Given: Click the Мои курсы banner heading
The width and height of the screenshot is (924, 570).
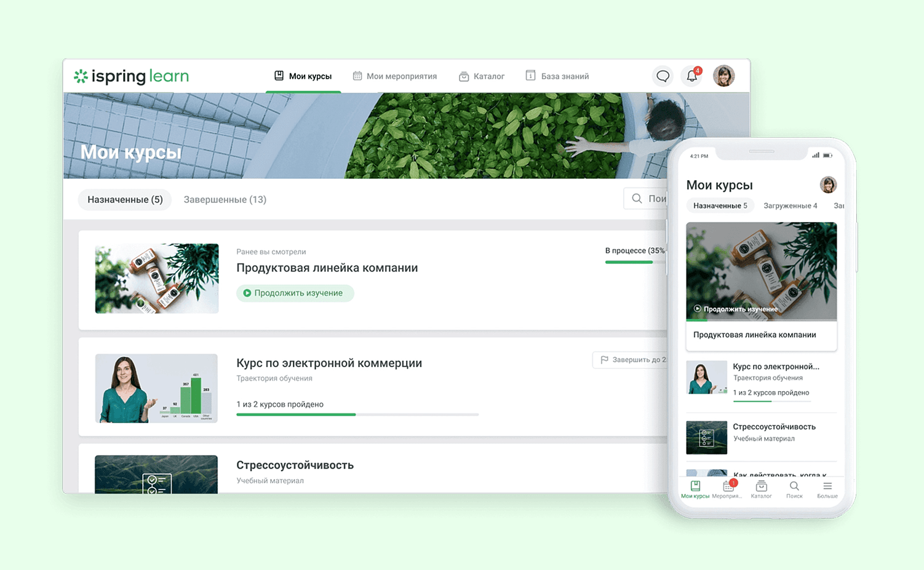Looking at the screenshot, I should [x=131, y=152].
